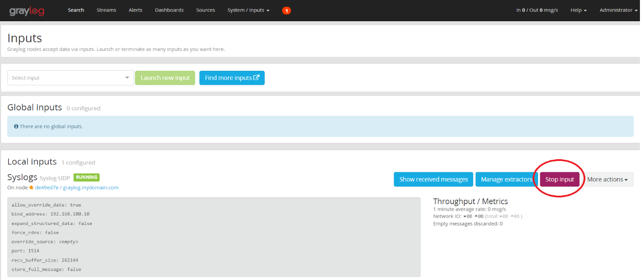Screen dimensions: 644x280
Task: Open Manage extractors
Action: 506,179
